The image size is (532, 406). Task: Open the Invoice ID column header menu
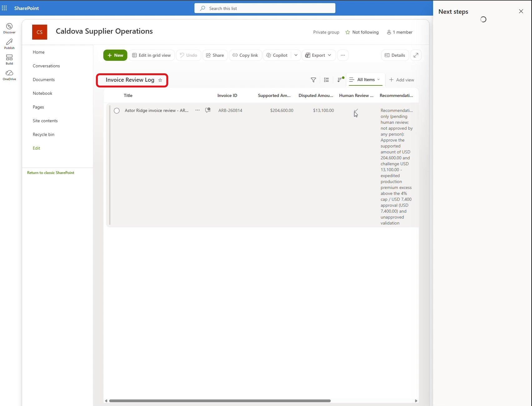pyautogui.click(x=227, y=95)
